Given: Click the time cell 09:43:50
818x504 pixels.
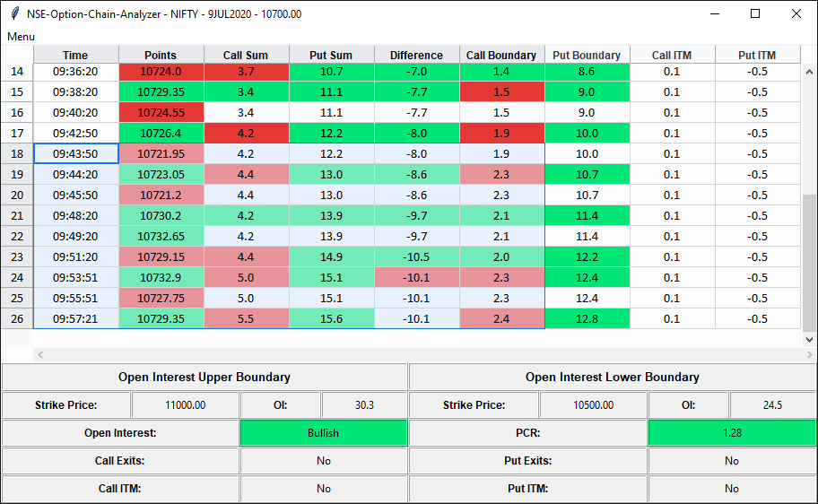Looking at the screenshot, I should [x=76, y=154].
